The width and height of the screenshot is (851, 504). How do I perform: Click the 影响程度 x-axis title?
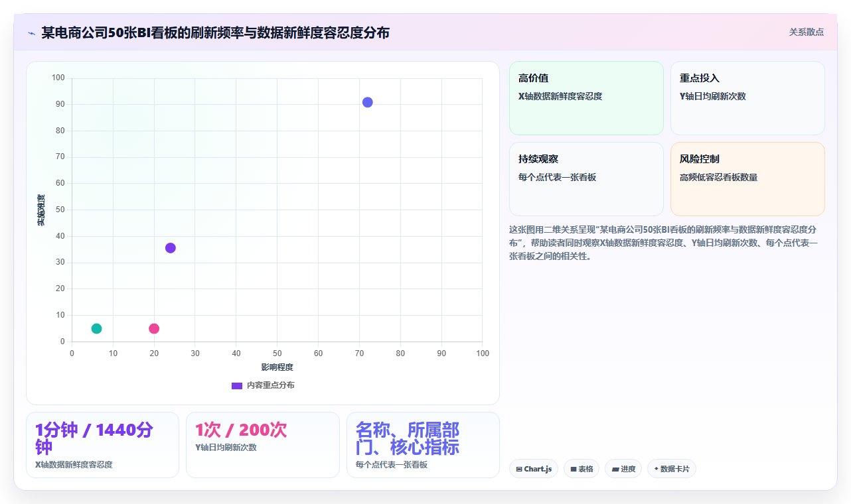[x=277, y=367]
